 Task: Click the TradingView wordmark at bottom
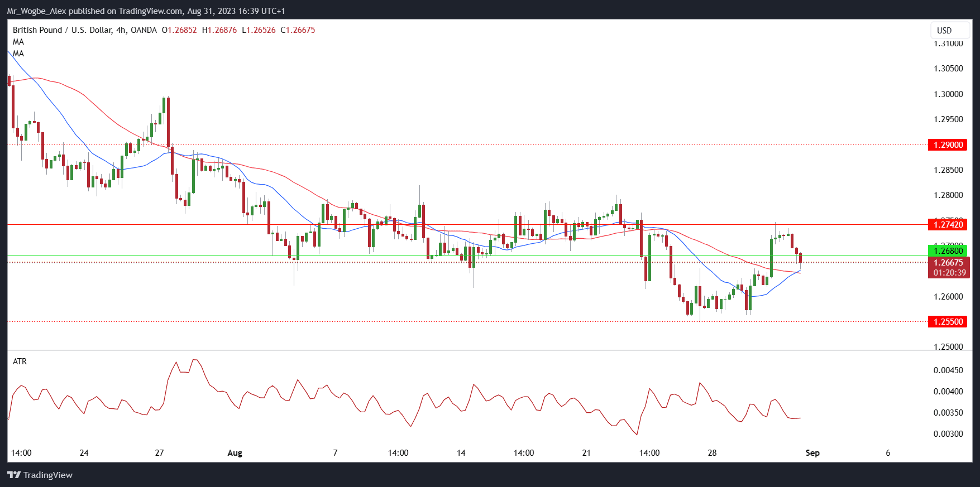[48, 475]
